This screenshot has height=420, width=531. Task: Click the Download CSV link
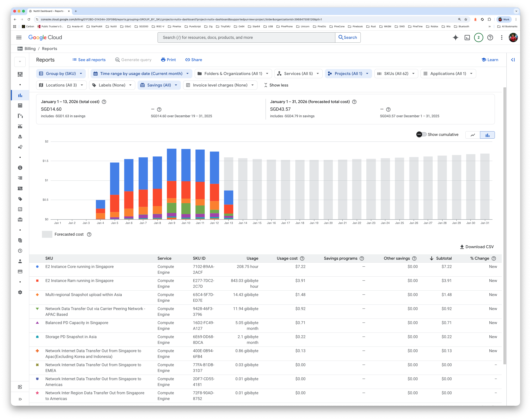(x=476, y=247)
